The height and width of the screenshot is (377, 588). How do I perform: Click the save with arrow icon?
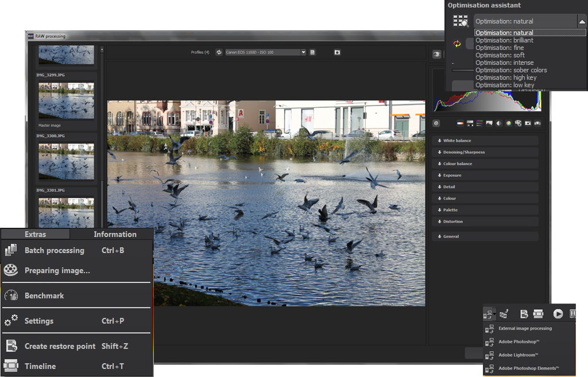click(524, 314)
